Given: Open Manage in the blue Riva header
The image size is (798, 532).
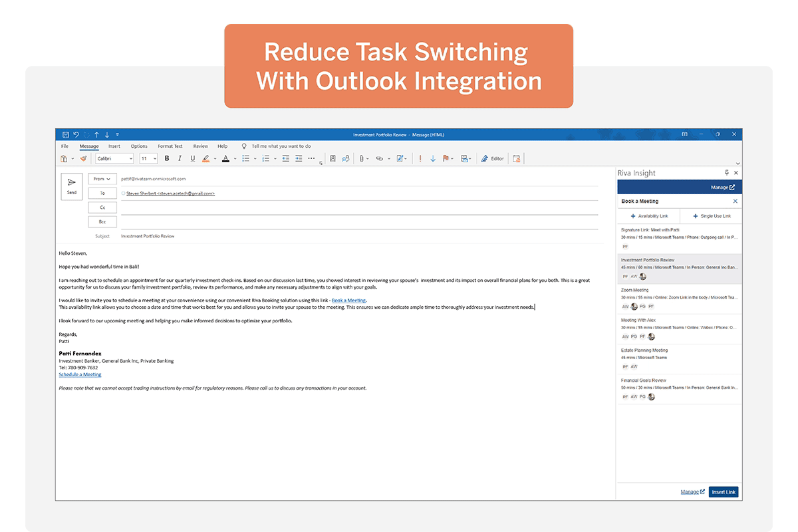Looking at the screenshot, I should point(723,188).
